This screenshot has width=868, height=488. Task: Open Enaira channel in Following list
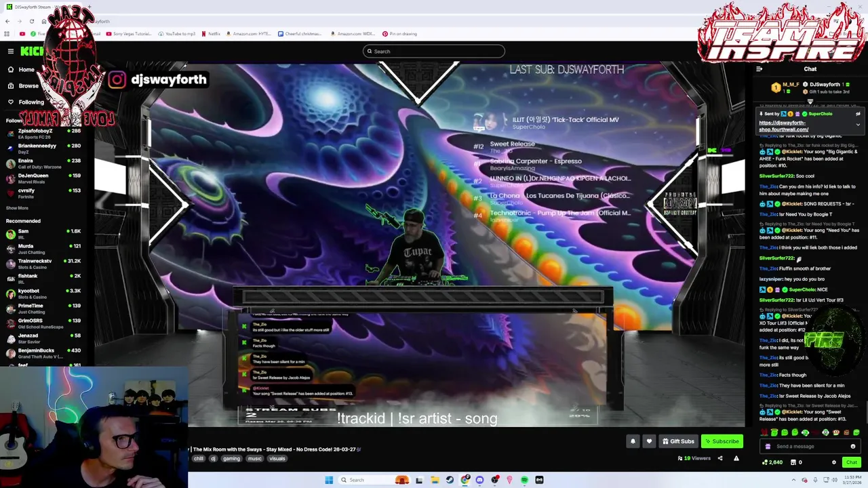43,163
